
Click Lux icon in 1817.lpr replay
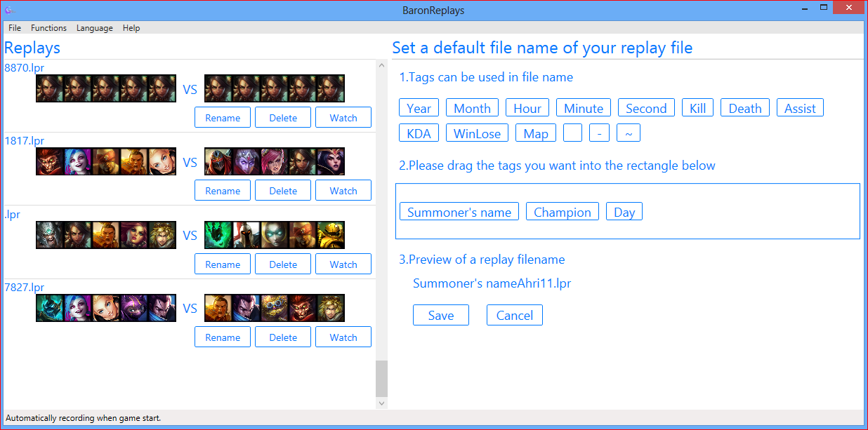coord(162,162)
